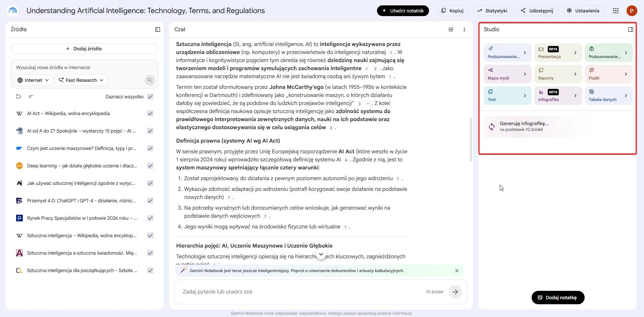Image resolution: width=644 pixels, height=317 pixels.
Task: Open the Internet source-type dropdown
Action: (x=34, y=80)
